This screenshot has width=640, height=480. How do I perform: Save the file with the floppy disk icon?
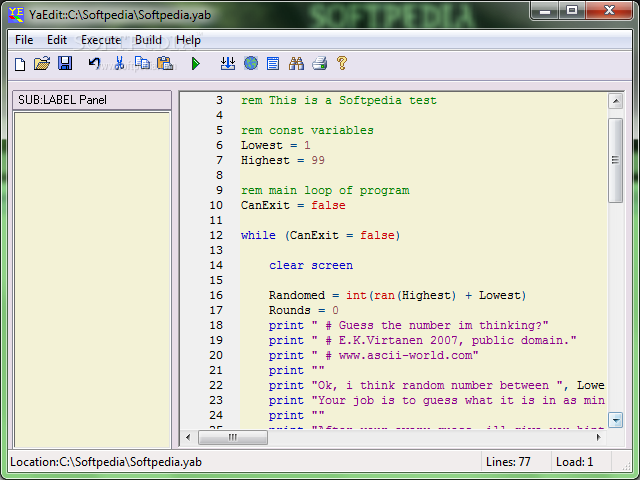(65, 64)
